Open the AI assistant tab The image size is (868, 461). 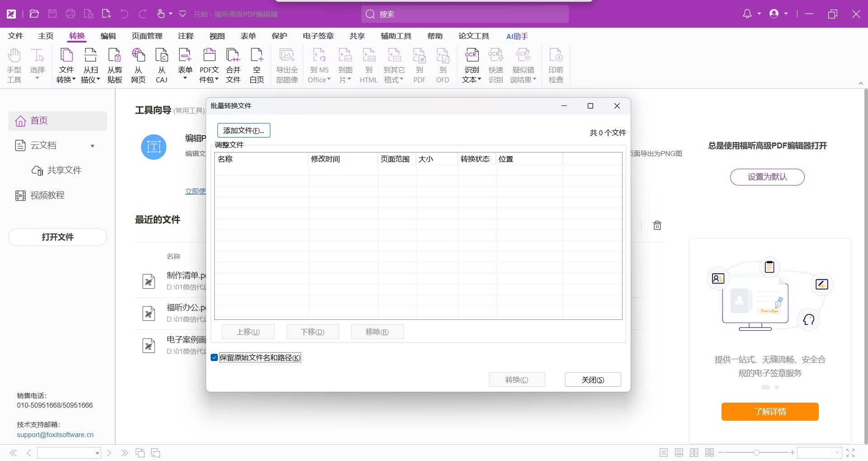517,36
